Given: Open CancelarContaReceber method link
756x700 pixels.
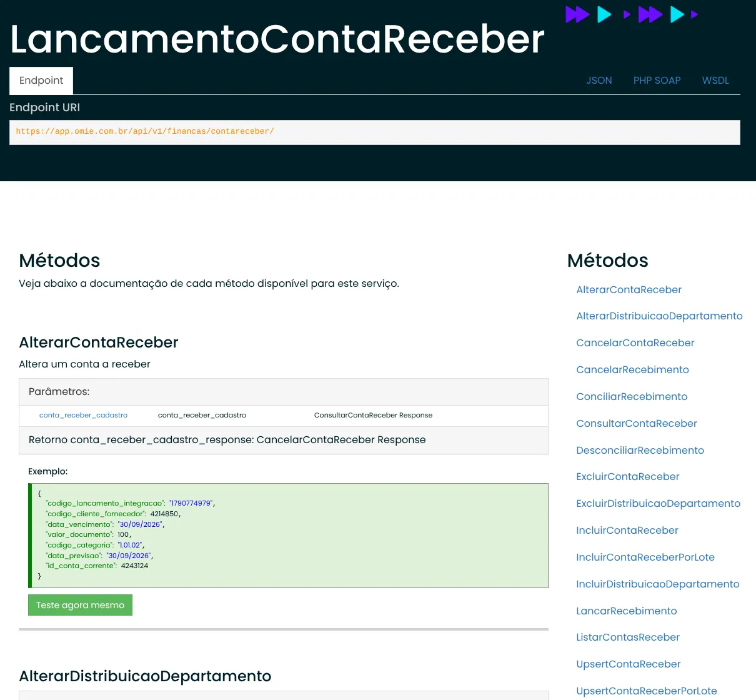Looking at the screenshot, I should [635, 343].
